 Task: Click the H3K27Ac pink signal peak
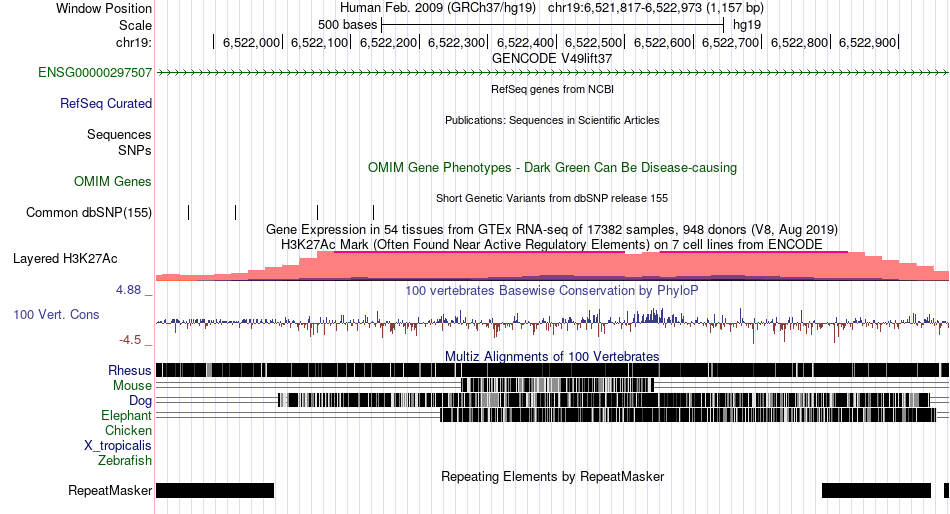click(x=552, y=265)
